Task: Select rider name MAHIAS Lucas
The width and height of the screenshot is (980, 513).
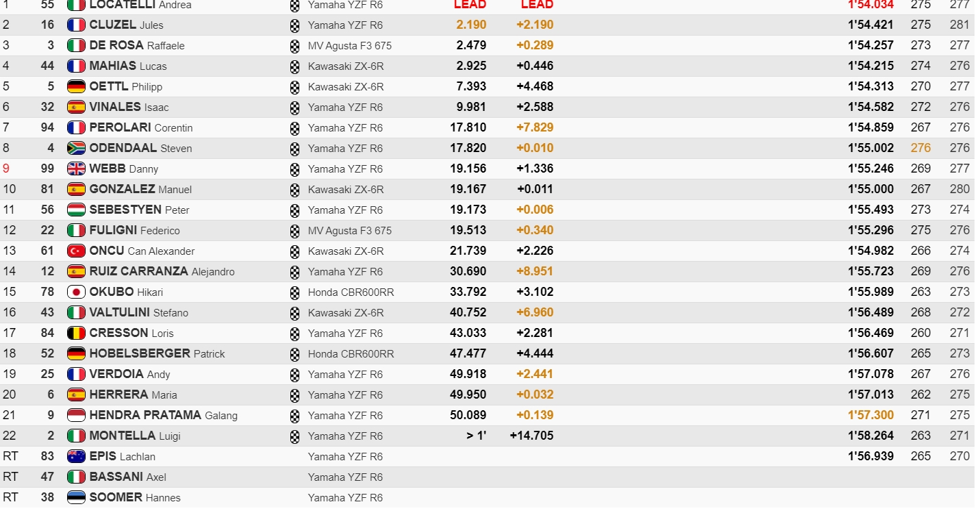Action: click(127, 66)
